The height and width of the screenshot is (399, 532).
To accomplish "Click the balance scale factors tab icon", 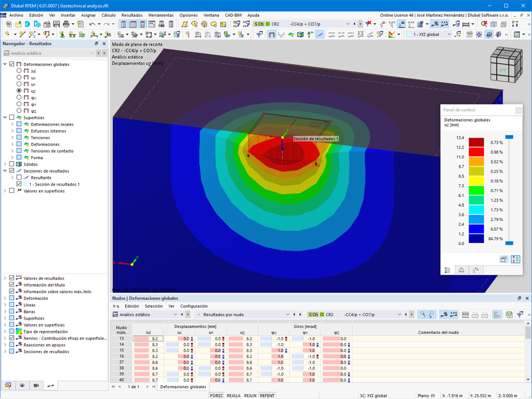I will [461, 270].
